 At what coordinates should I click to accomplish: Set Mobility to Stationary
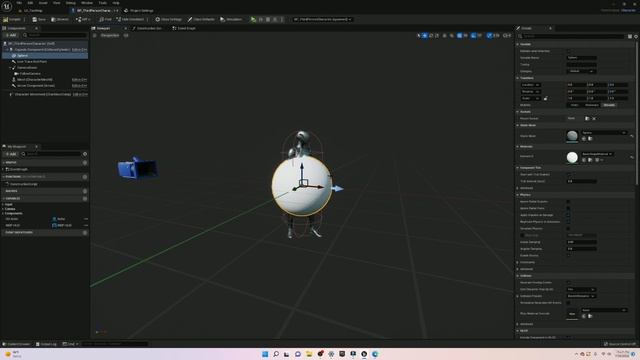(x=591, y=105)
